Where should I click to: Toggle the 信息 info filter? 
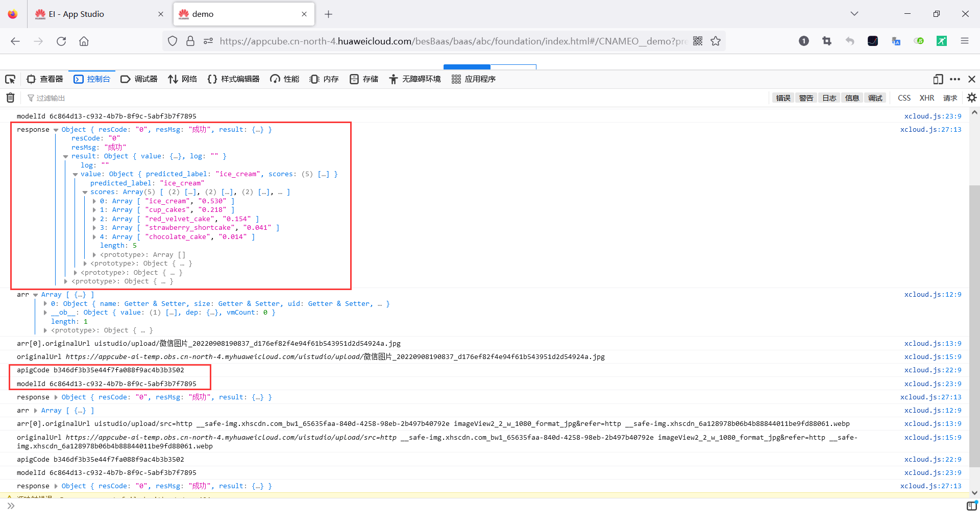tap(852, 98)
